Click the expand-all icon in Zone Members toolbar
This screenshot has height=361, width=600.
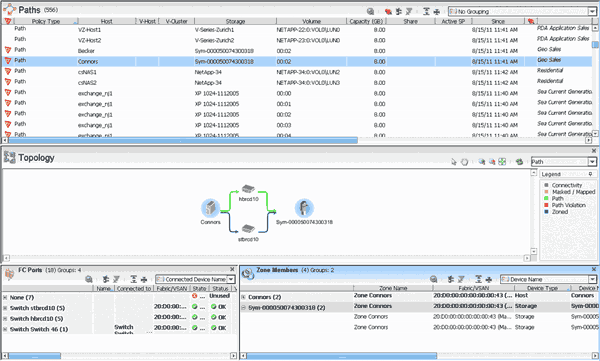(x=489, y=279)
